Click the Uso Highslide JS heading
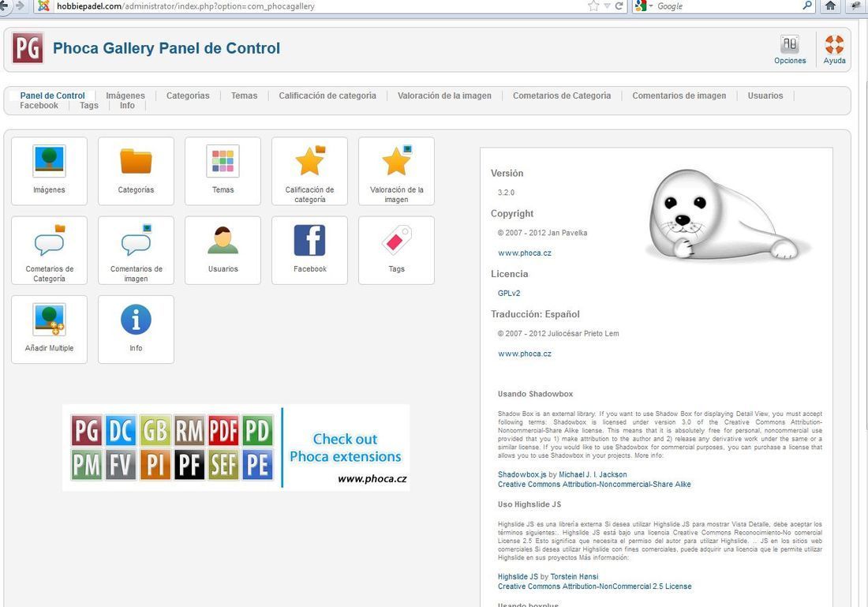 529,504
